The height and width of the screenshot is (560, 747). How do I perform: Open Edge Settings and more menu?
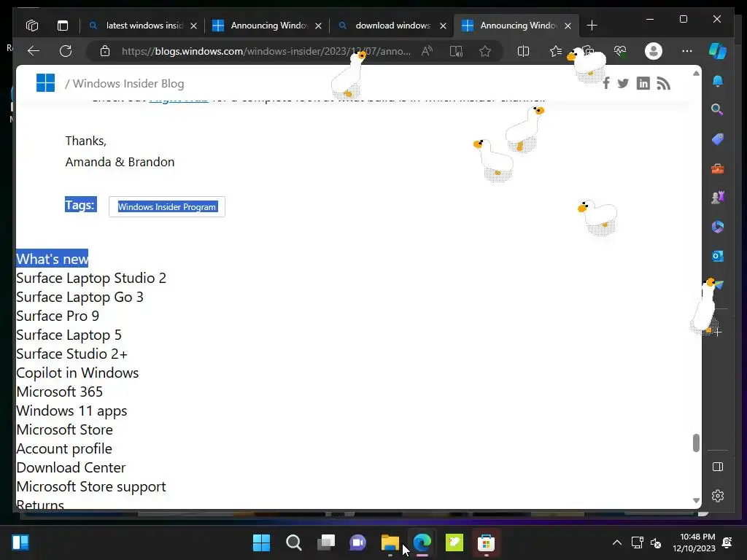pyautogui.click(x=686, y=51)
